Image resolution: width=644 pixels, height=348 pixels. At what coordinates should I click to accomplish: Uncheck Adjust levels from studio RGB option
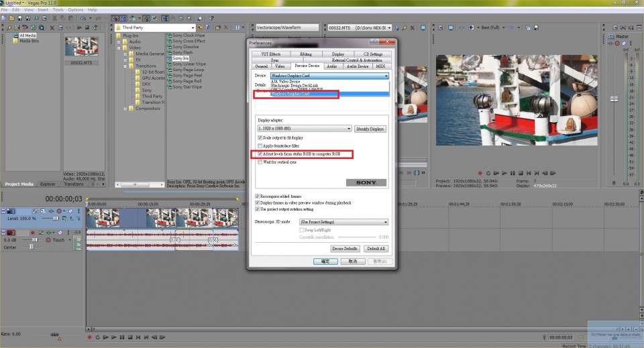click(x=260, y=154)
